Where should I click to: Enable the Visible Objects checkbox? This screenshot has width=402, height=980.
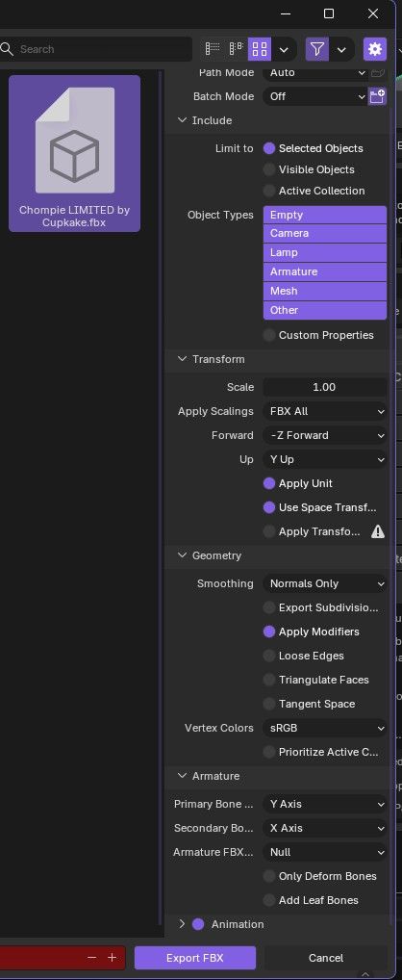click(x=269, y=169)
